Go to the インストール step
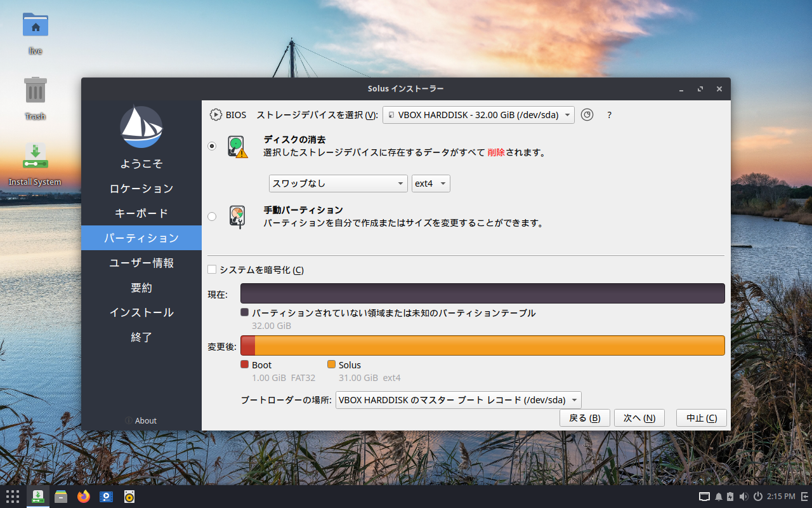The height and width of the screenshot is (508, 812). click(141, 312)
